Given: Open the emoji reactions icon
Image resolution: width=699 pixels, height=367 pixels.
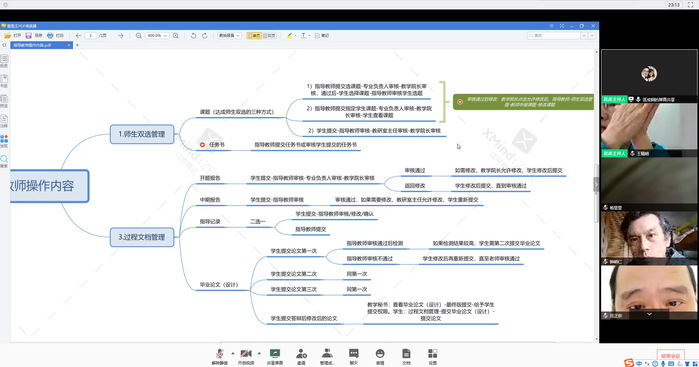Looking at the screenshot, I should [x=380, y=356].
